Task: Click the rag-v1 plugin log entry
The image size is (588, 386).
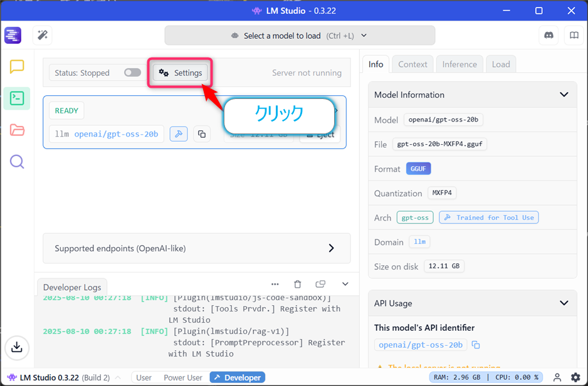Action: click(194, 343)
